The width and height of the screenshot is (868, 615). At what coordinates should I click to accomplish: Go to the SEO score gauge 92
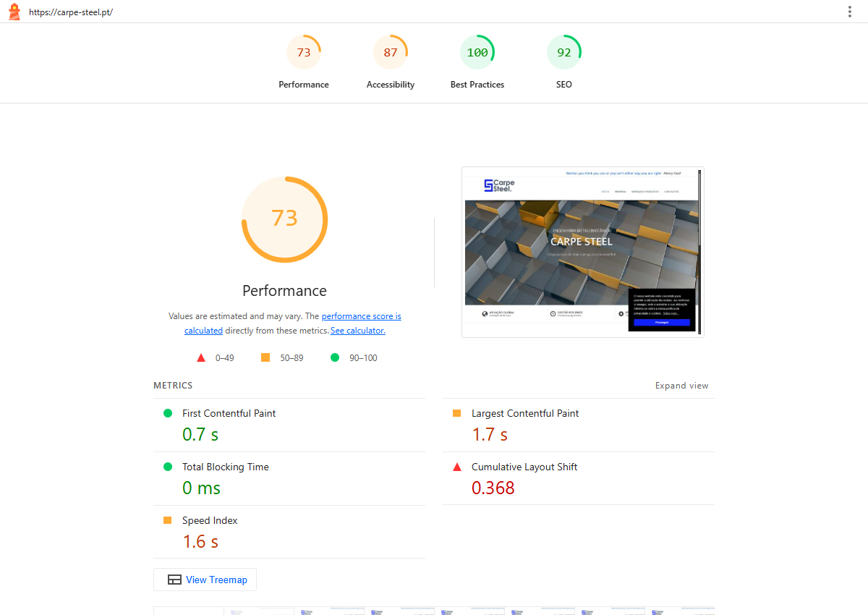[564, 52]
